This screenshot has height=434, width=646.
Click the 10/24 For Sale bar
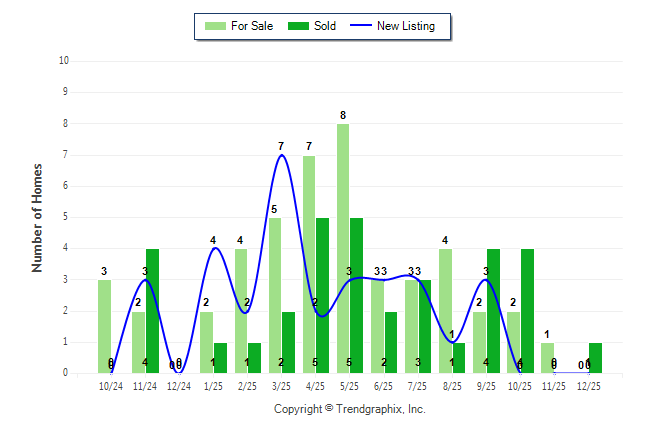[x=105, y=327]
